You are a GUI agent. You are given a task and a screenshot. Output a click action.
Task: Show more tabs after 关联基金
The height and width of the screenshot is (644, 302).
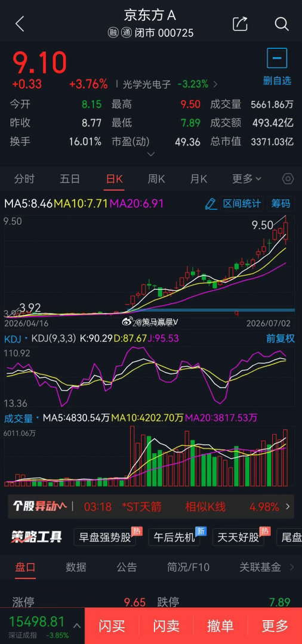click(292, 567)
